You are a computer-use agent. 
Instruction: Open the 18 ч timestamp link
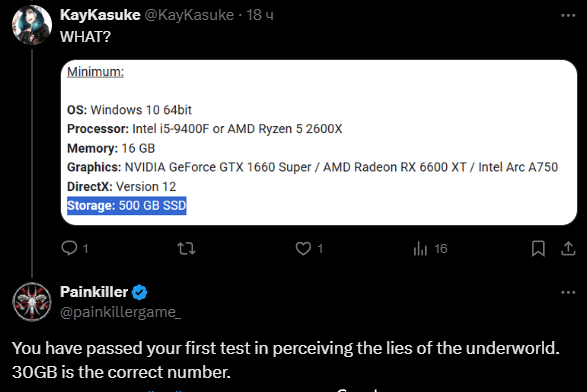[x=260, y=15]
